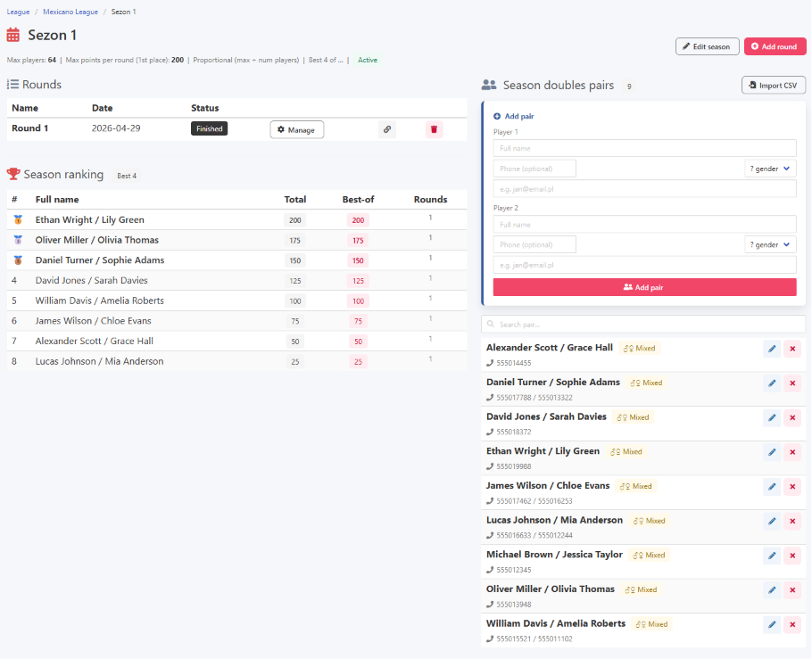The height and width of the screenshot is (659, 812).
Task: Remove William Davis / Amelia Roberts pair
Action: tap(792, 624)
